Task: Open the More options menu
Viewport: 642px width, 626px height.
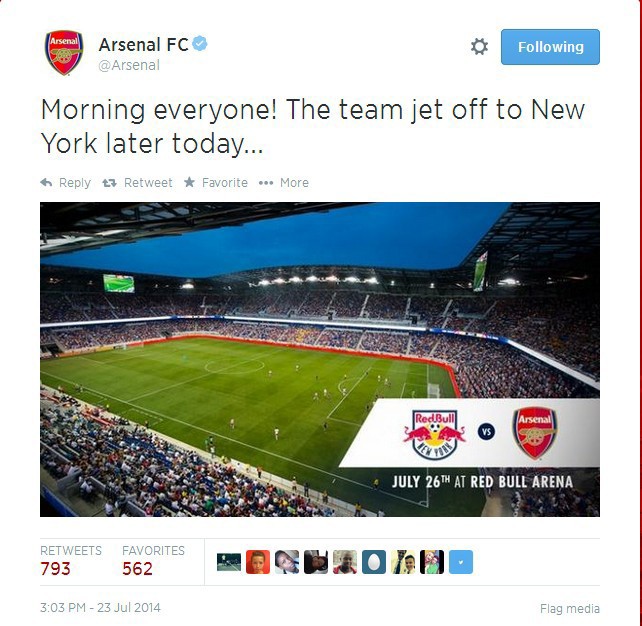Action: tap(284, 183)
